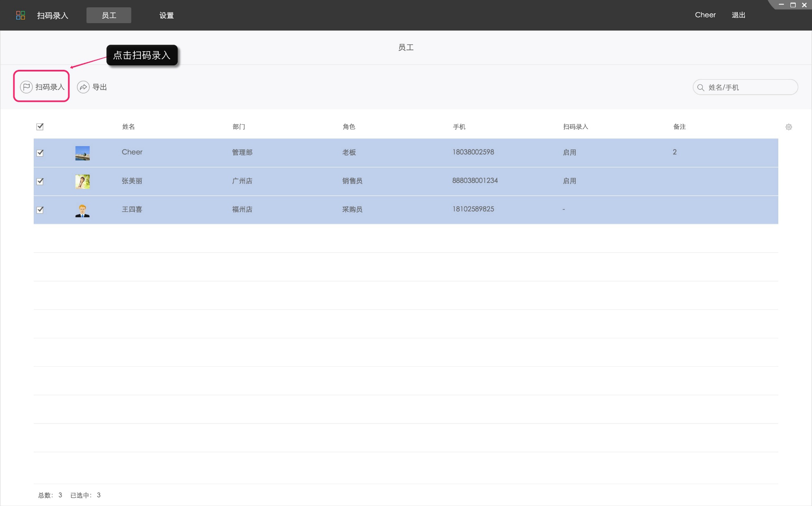812x506 pixels.
Task: Click the 扫码录入 flag icon
Action: coord(26,87)
